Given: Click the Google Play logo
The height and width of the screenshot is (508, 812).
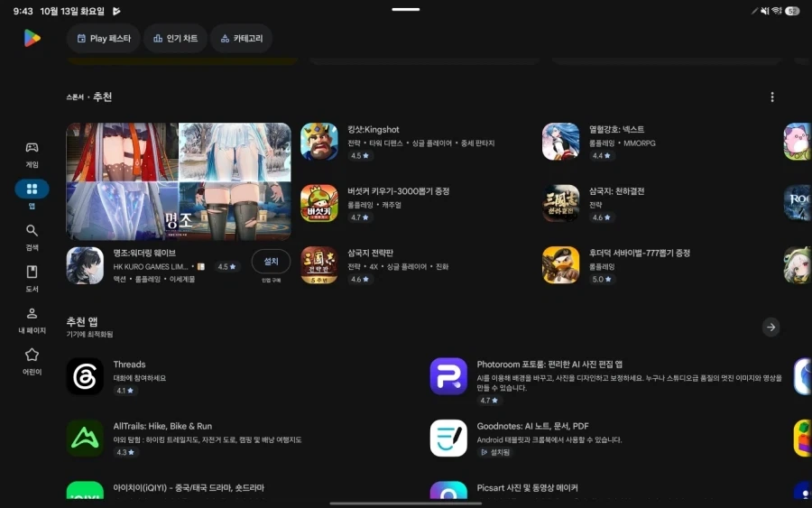Looking at the screenshot, I should point(32,38).
